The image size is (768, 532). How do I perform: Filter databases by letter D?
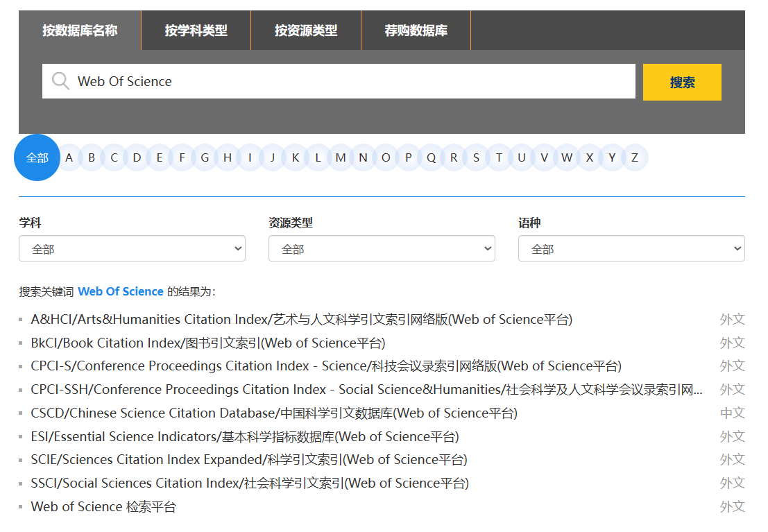(x=137, y=157)
